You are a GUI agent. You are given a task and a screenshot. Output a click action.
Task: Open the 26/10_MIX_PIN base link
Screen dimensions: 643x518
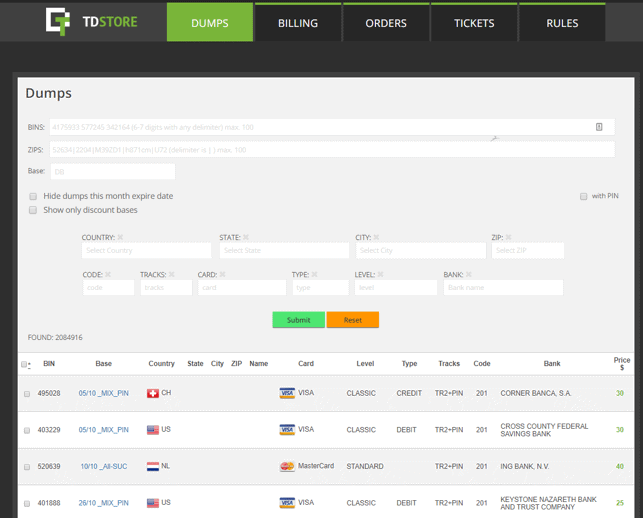103,503
